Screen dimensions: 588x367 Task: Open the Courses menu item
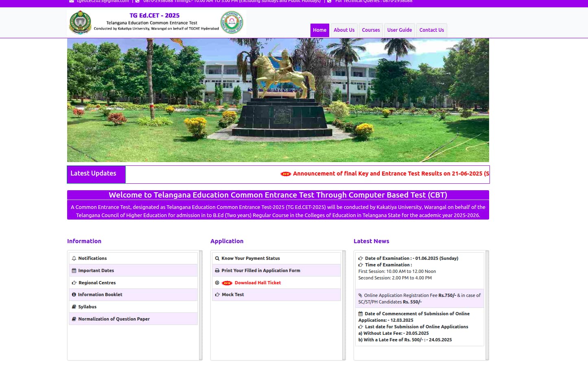371,30
